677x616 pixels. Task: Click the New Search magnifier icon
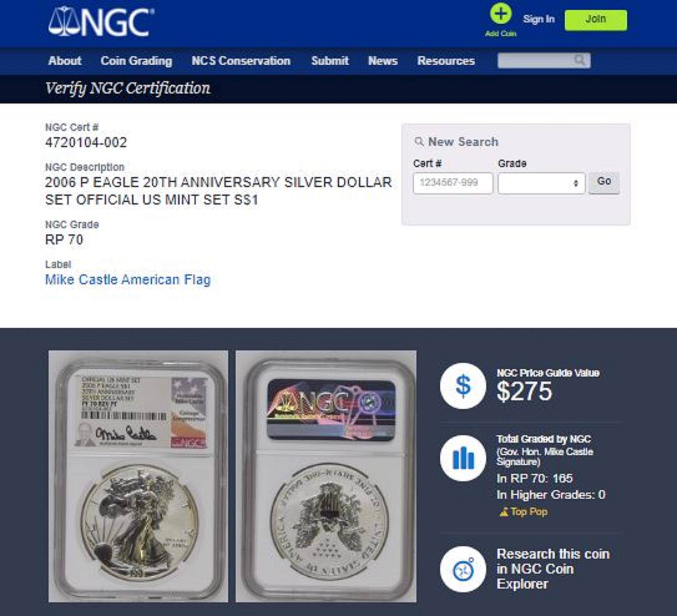click(419, 141)
